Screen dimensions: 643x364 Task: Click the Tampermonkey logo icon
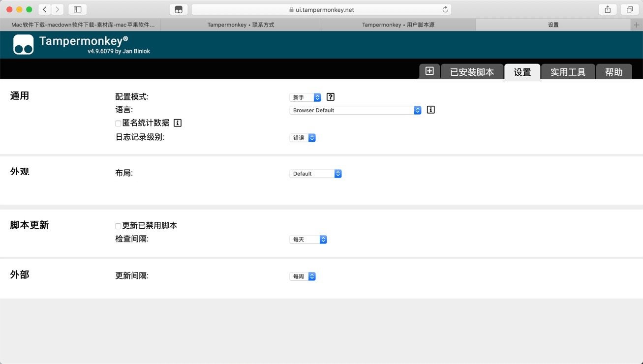(23, 44)
